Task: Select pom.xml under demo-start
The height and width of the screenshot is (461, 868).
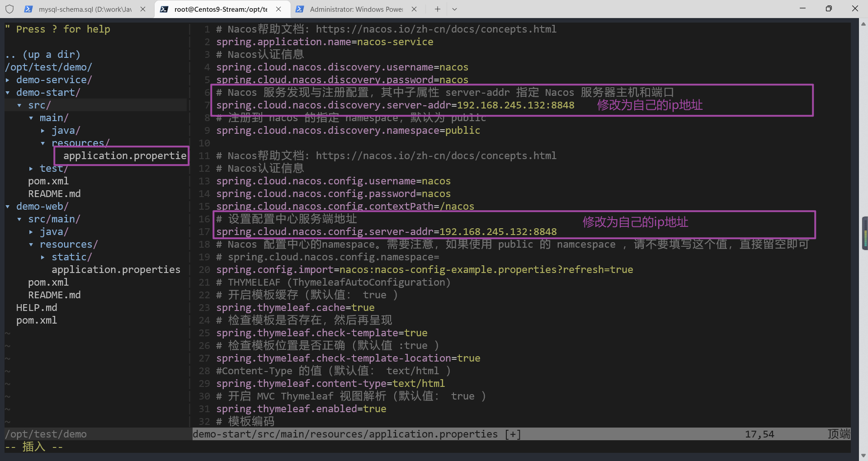Action: [48, 181]
